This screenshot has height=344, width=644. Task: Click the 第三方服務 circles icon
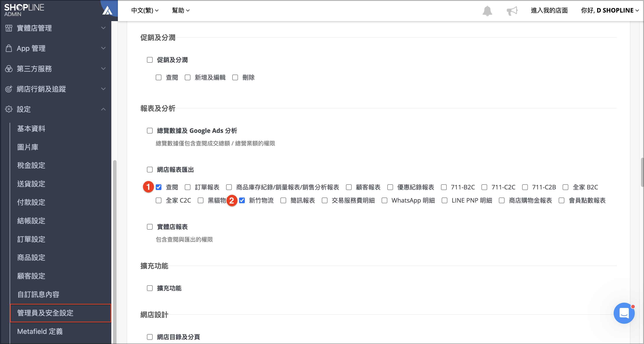pyautogui.click(x=9, y=68)
